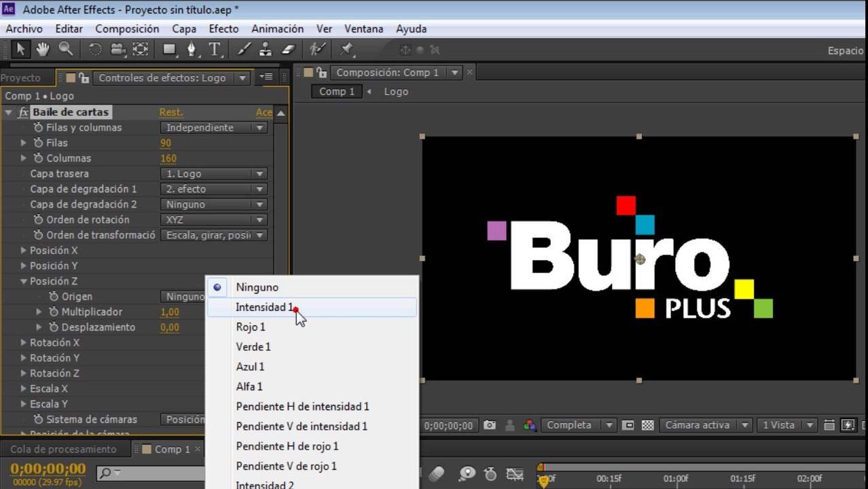Toggle stopwatch for Origen under Posición Z
The image size is (868, 489).
click(x=54, y=296)
